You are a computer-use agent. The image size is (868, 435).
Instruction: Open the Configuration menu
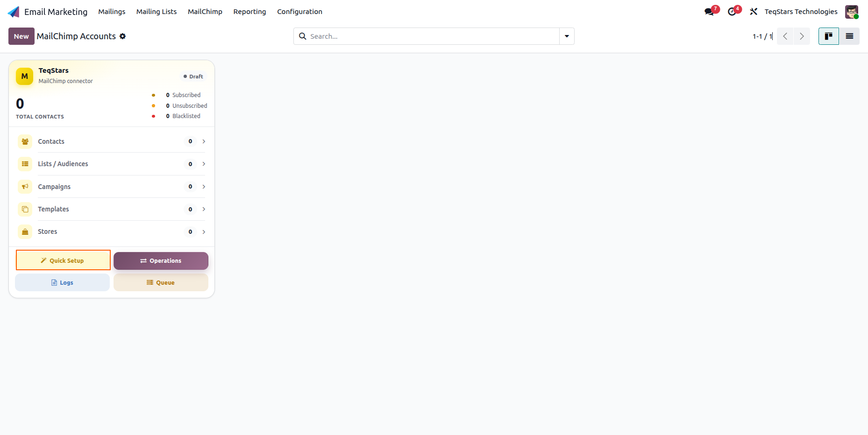pyautogui.click(x=299, y=12)
